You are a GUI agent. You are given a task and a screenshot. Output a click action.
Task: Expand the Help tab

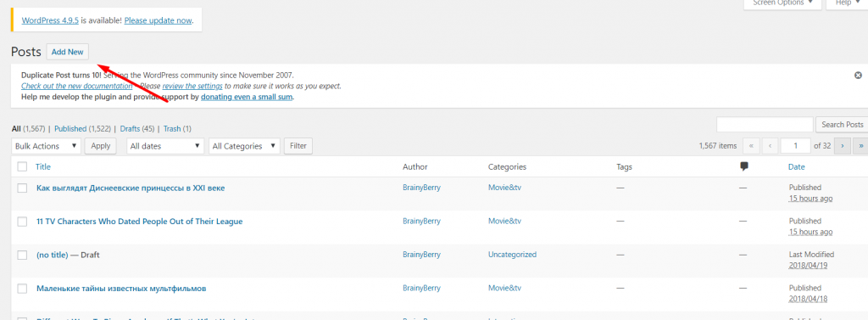(x=847, y=3)
